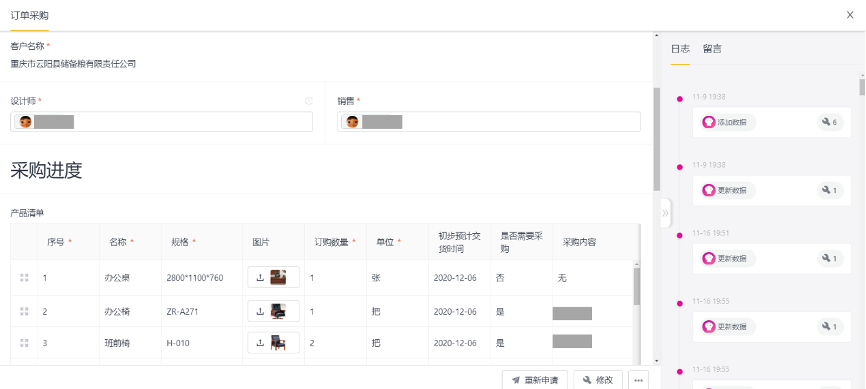The image size is (866, 389).
Task: Click chef avatar icon on 添加数据 entry
Action: tap(709, 122)
